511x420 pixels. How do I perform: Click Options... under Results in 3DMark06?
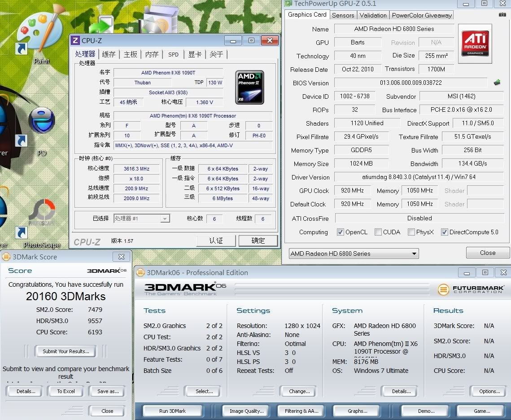pyautogui.click(x=489, y=391)
